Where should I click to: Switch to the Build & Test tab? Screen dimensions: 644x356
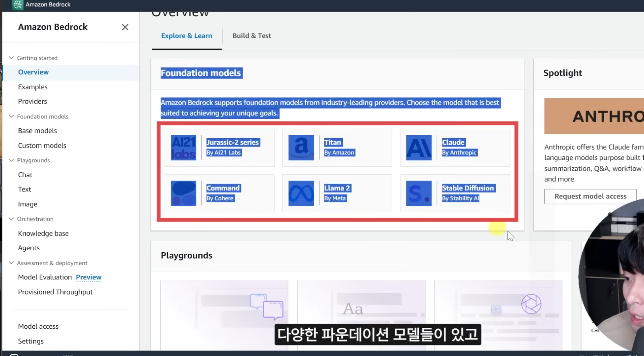pos(252,36)
